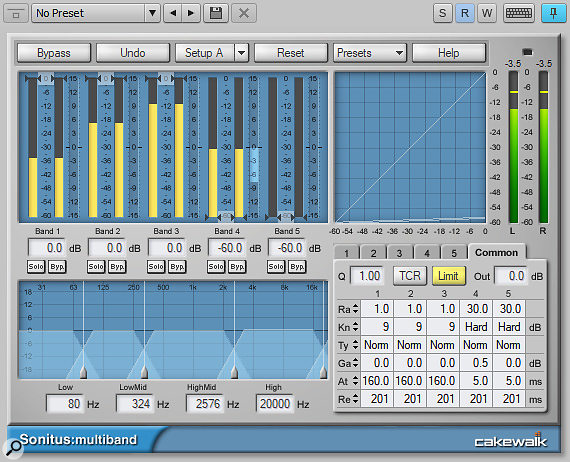Click the High crossover slider handle
570x462 pixels.
click(x=323, y=373)
